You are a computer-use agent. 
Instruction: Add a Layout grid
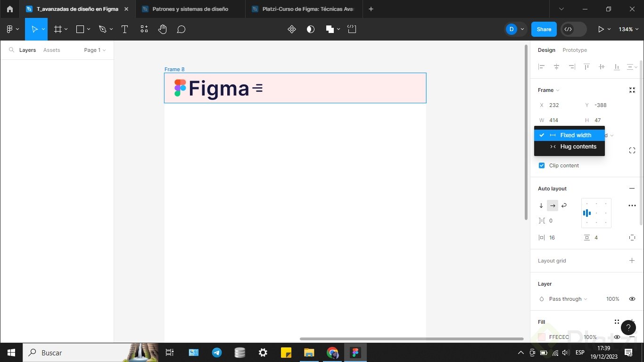[x=632, y=261]
